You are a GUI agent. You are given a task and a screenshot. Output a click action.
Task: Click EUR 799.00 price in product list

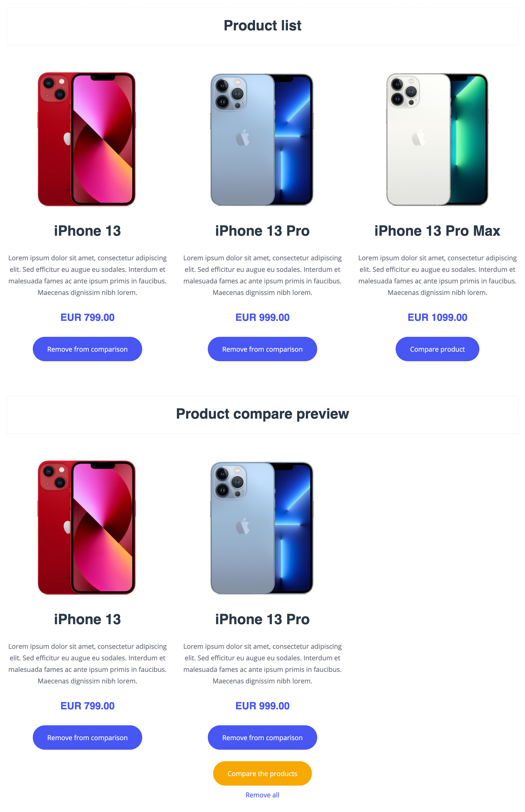[87, 317]
